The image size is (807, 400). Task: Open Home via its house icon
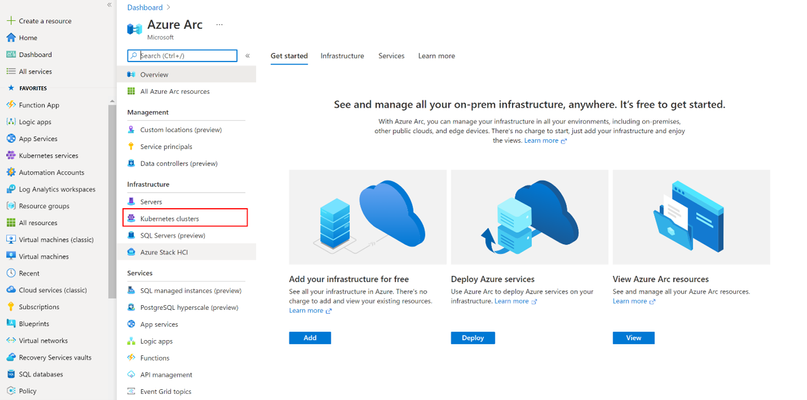(x=10, y=38)
